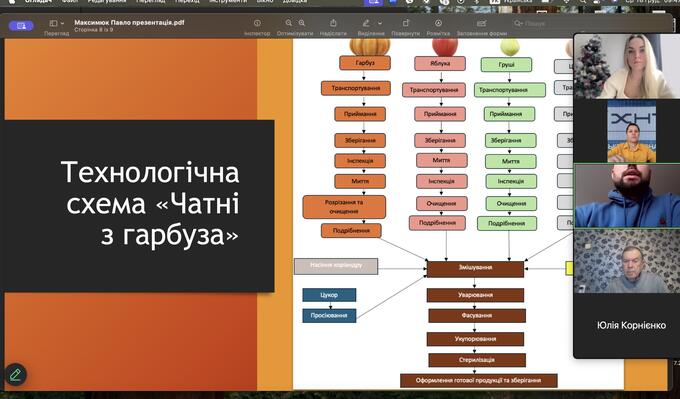
Task: Select the blonde woman's video tile
Action: 627,66
